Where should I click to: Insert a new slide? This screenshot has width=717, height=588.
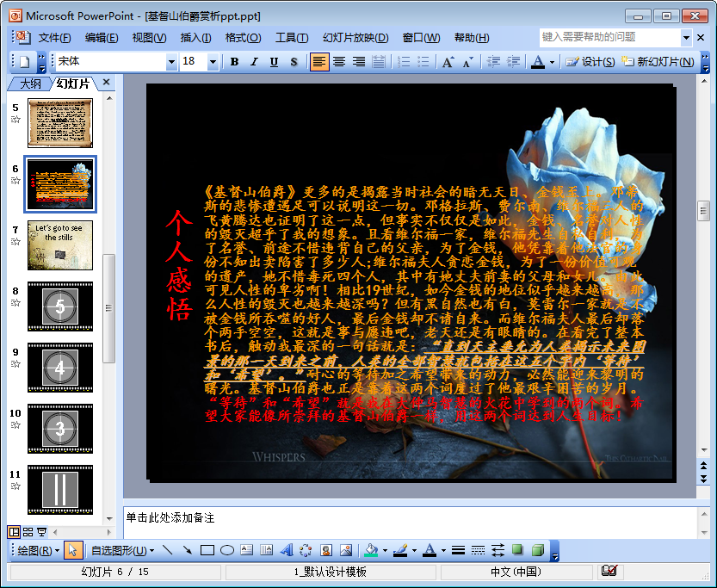click(658, 62)
